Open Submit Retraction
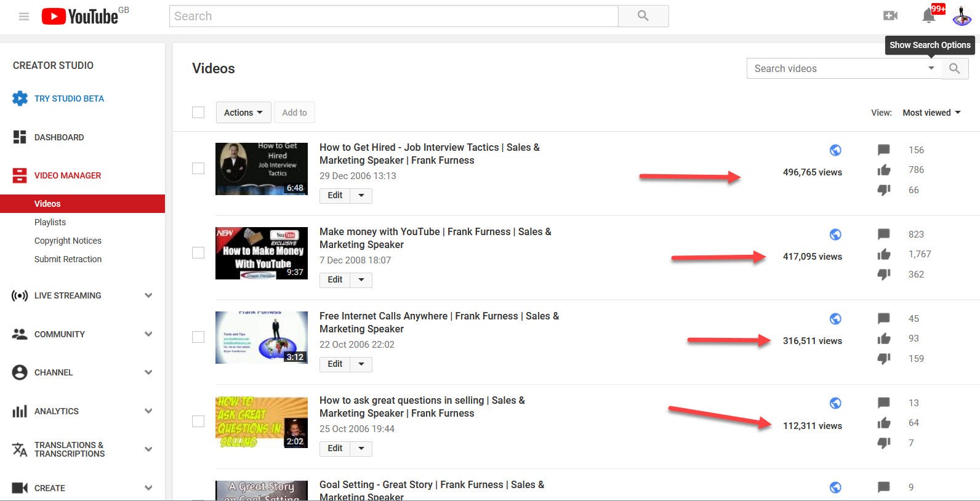980x501 pixels. coord(68,259)
